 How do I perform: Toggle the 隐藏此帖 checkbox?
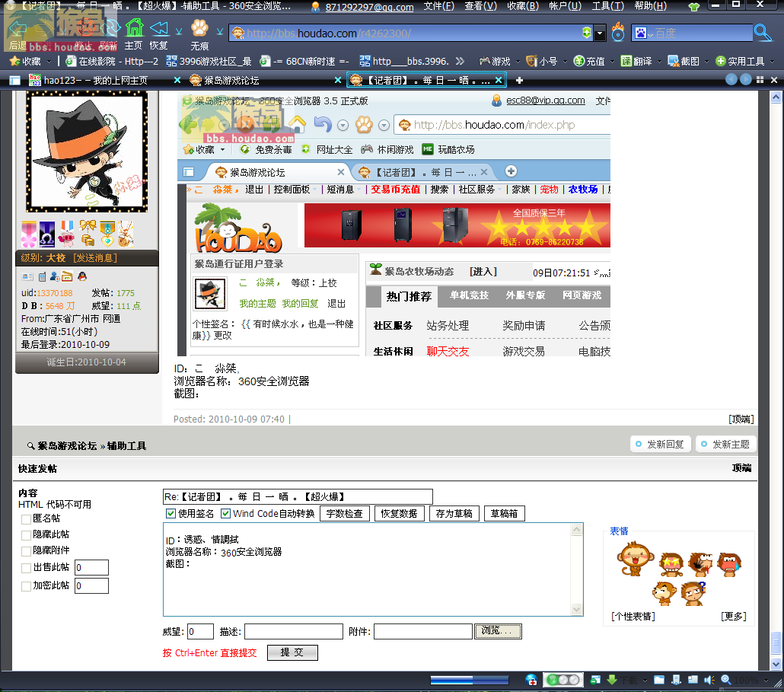coord(26,535)
